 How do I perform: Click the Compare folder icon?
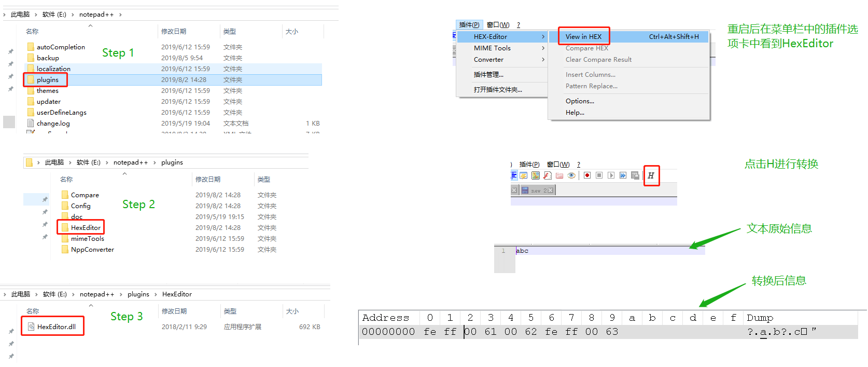[65, 195]
